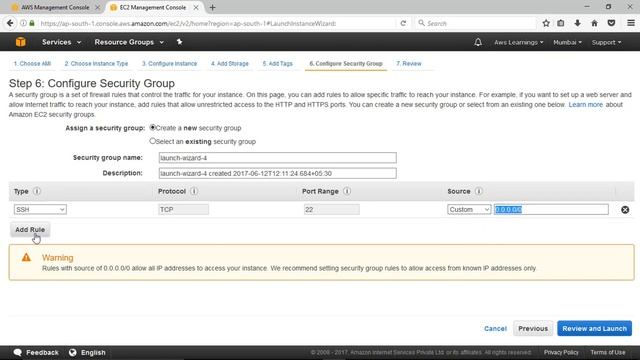The width and height of the screenshot is (640, 360).
Task: Reload the page with refresh icon
Action: point(403,23)
